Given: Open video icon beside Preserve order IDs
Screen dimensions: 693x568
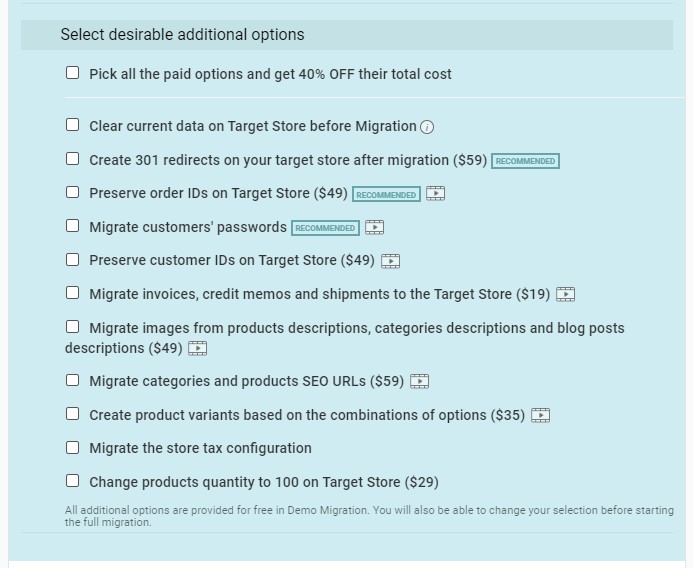Looking at the screenshot, I should tap(435, 194).
